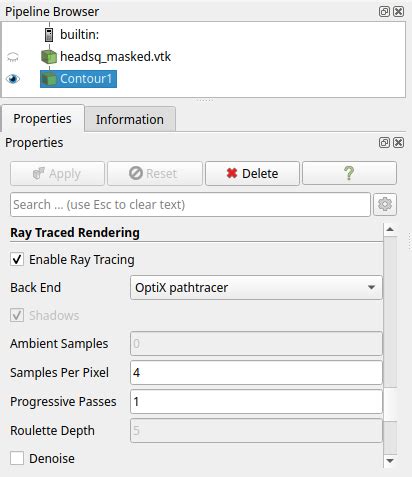The width and height of the screenshot is (412, 477).
Task: Show headsq_masked.vtk with its eye toggle
Action: [x=13, y=57]
